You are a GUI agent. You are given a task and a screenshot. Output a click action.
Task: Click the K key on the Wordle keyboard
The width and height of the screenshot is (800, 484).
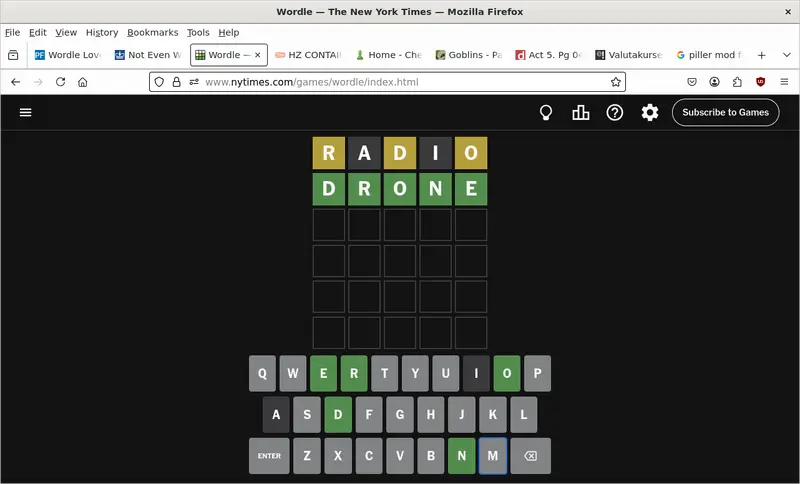(x=493, y=415)
